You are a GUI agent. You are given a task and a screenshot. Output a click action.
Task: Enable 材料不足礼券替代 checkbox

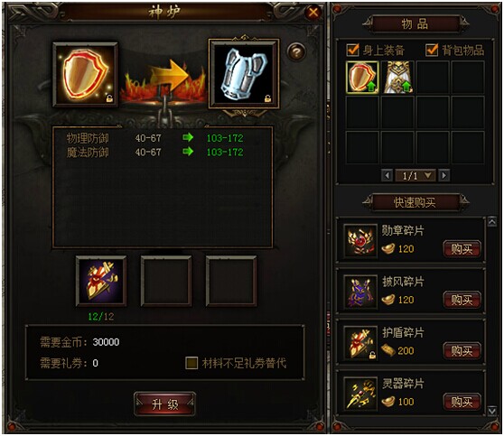click(x=191, y=363)
